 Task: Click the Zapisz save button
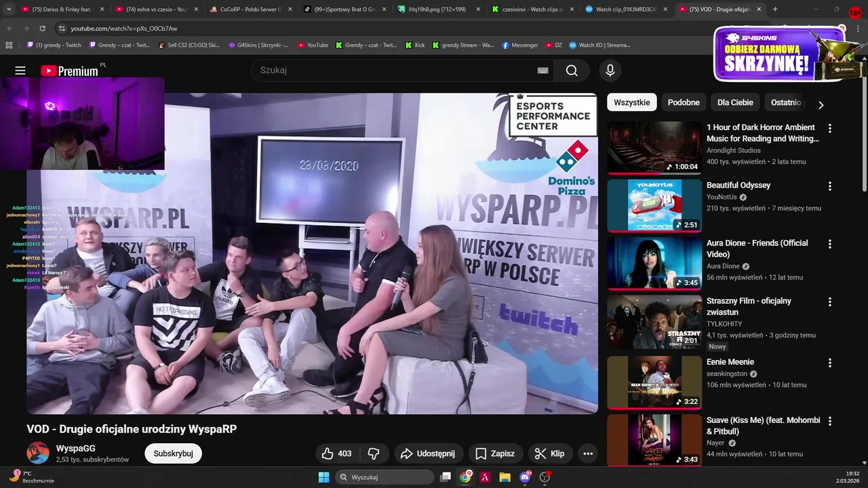point(495,453)
